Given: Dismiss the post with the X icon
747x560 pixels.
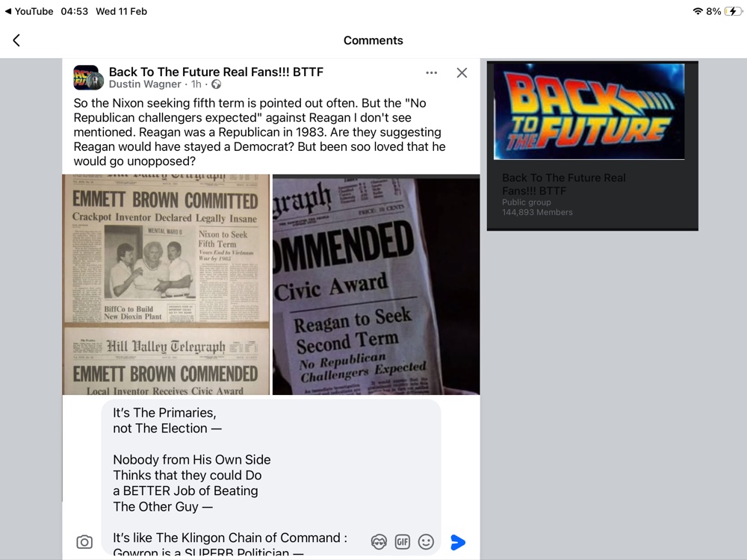Looking at the screenshot, I should tap(462, 73).
